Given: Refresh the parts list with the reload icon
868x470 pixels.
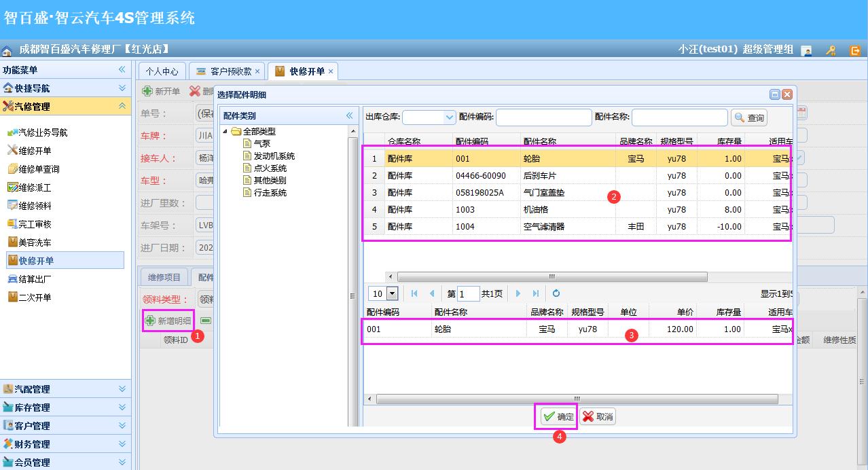Looking at the screenshot, I should [x=556, y=293].
